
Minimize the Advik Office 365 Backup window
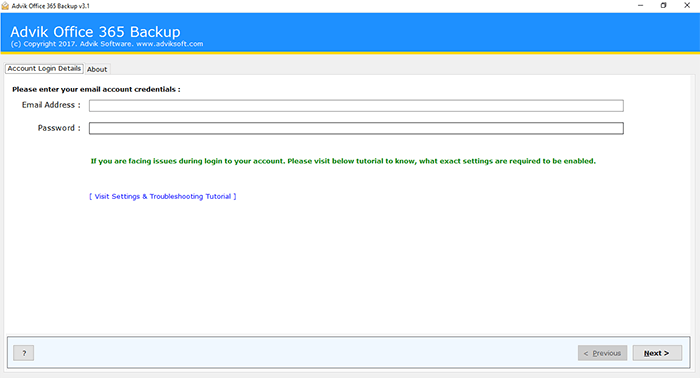640,6
